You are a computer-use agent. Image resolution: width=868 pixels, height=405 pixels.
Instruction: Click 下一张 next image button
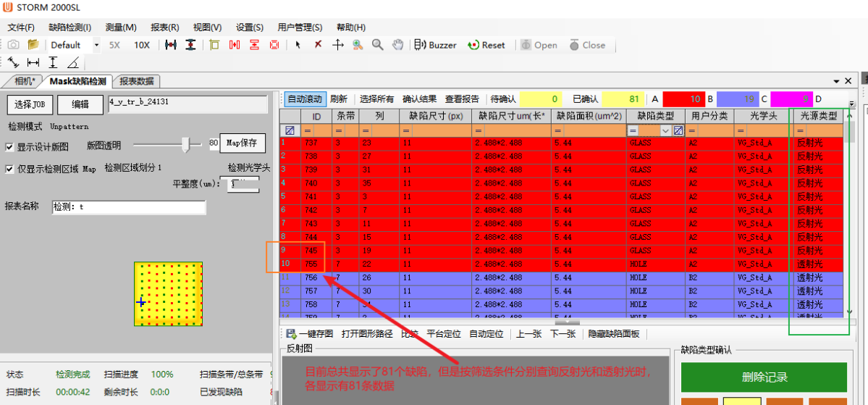[563, 334]
